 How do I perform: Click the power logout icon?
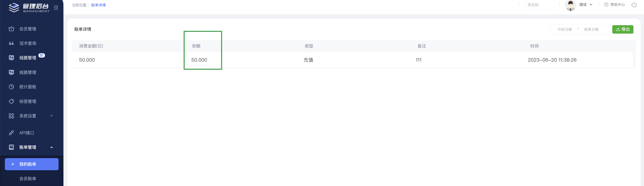point(634,5)
